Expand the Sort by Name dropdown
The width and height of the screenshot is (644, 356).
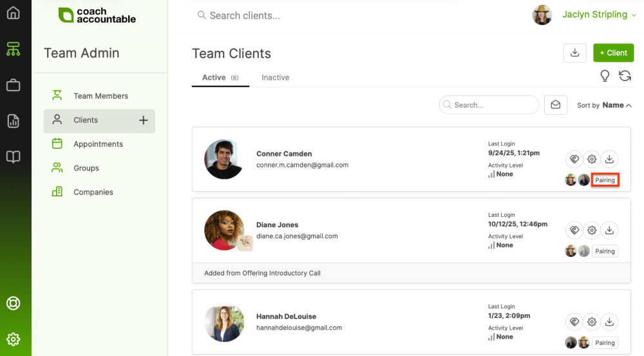click(604, 105)
